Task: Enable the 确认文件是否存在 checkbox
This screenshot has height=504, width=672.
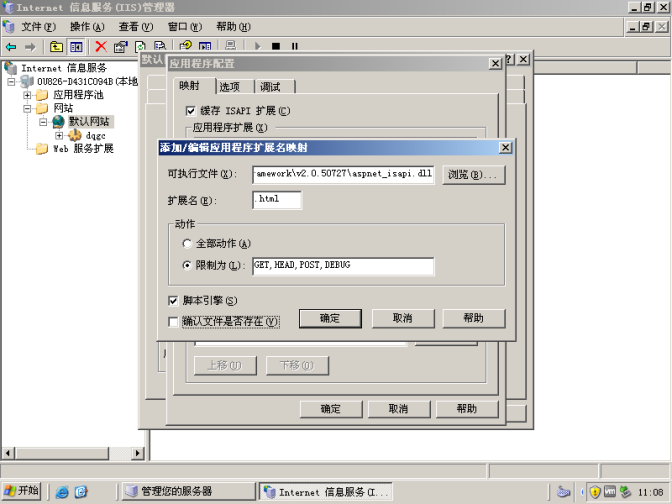Action: coord(174,322)
